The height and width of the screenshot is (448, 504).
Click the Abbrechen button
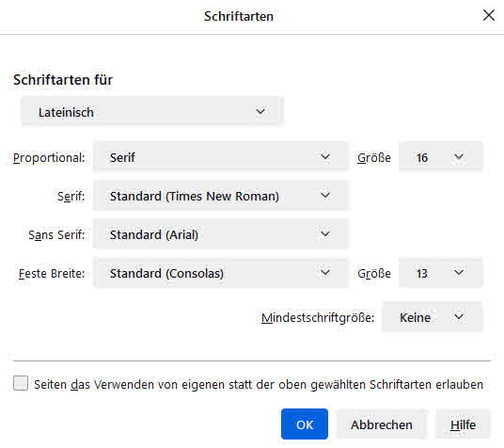click(x=381, y=424)
